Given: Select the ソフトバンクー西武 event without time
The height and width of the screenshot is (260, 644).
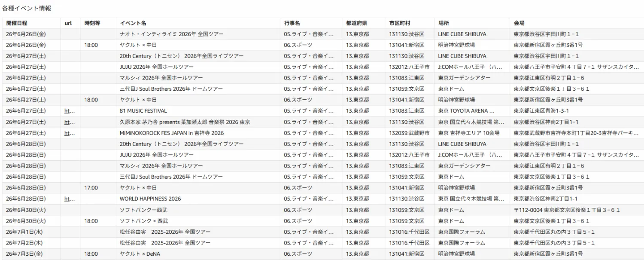Looking at the screenshot, I should tap(144, 210).
